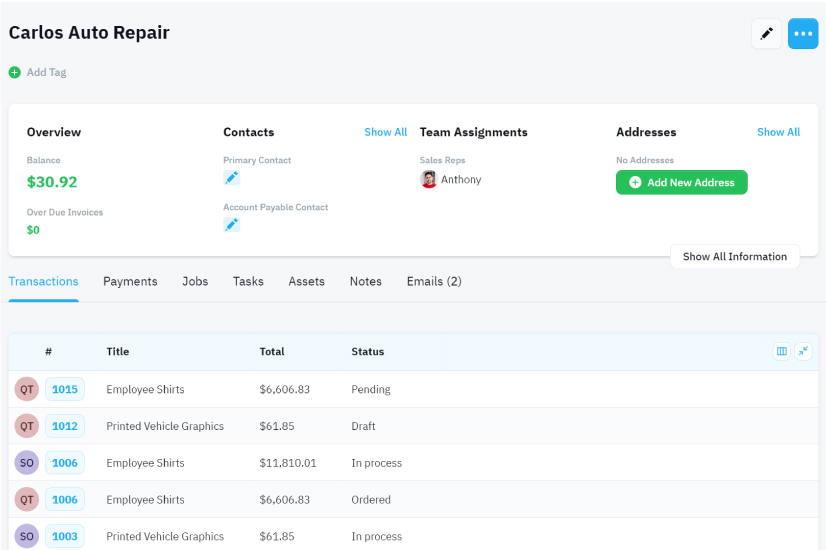Click In process status for $11,810.01 order

tap(377, 463)
